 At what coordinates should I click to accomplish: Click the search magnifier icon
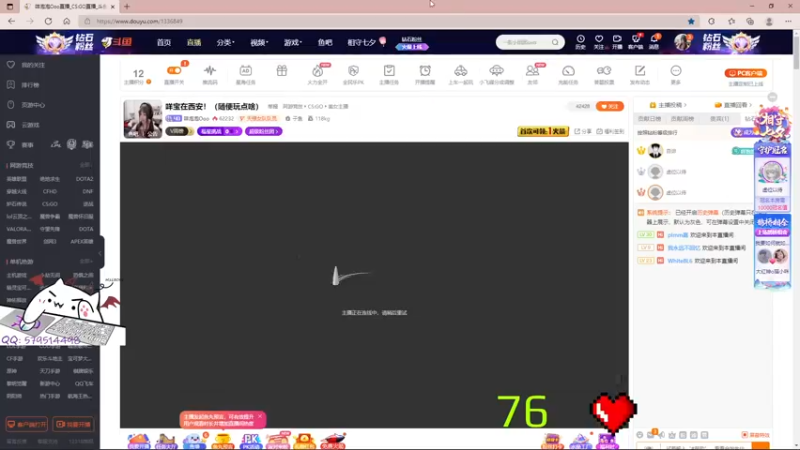(555, 42)
